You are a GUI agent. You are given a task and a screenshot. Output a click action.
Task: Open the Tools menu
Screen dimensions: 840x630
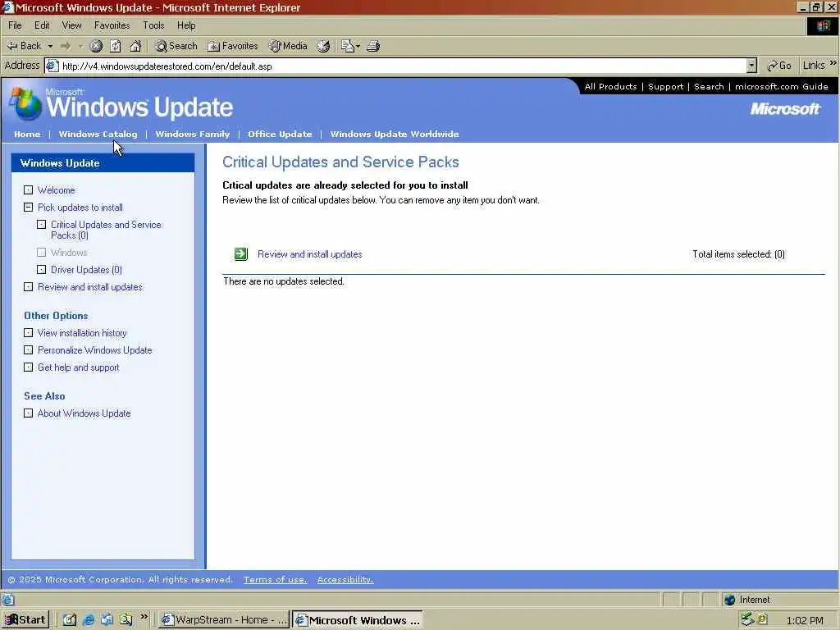tap(153, 25)
